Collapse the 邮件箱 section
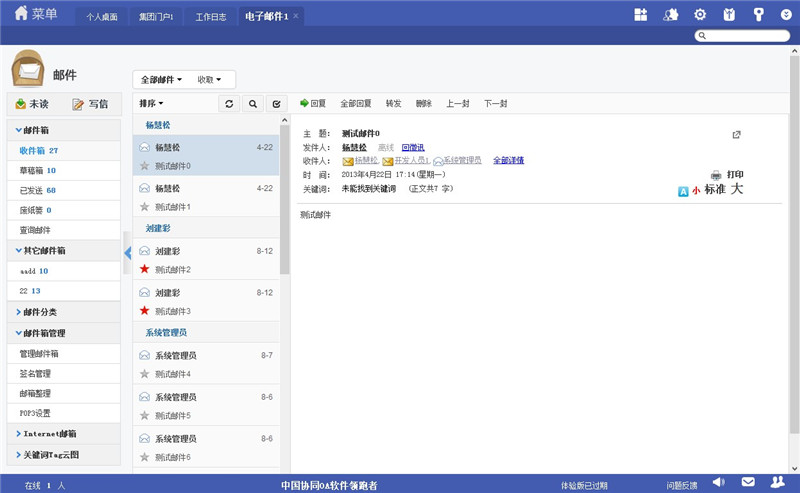This screenshot has width=800, height=493. pos(64,130)
